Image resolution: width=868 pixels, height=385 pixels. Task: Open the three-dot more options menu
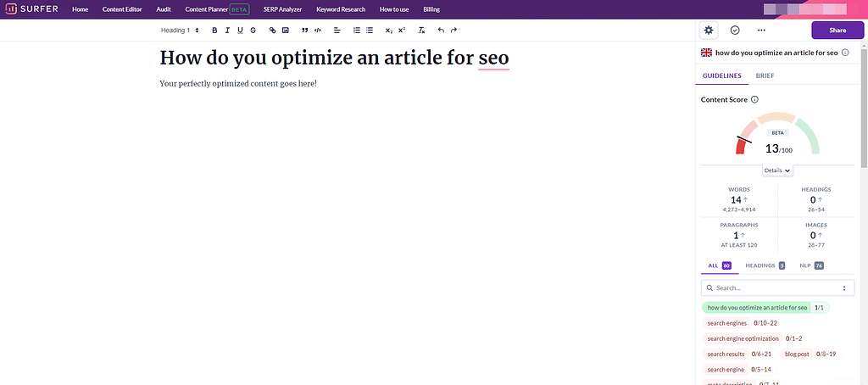tap(761, 30)
